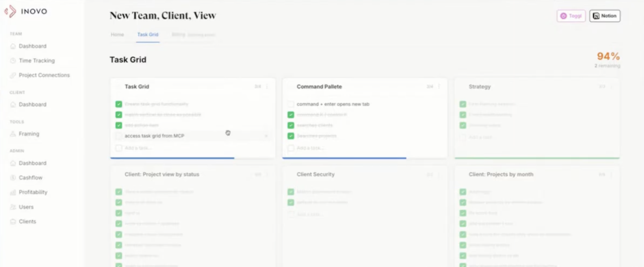Image resolution: width=644 pixels, height=267 pixels.
Task: Switch to the Billing tab
Action: point(179,35)
